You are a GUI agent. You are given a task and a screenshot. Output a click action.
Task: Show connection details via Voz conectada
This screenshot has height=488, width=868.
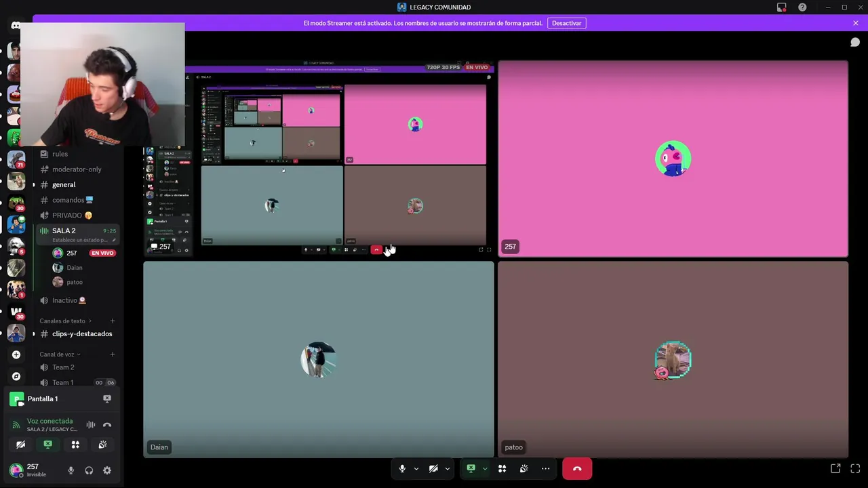point(50,421)
